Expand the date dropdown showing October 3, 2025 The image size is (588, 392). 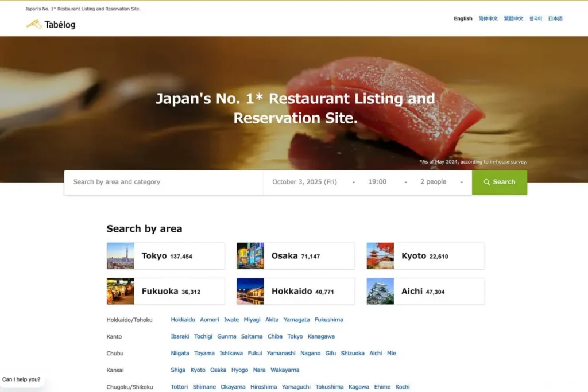pos(313,182)
